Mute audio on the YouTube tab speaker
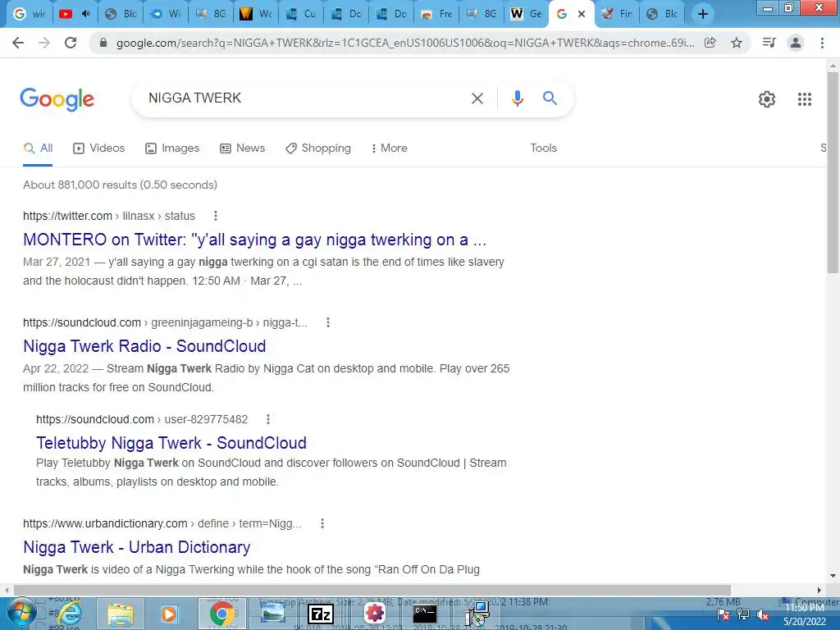This screenshot has width=840, height=630. 85,14
